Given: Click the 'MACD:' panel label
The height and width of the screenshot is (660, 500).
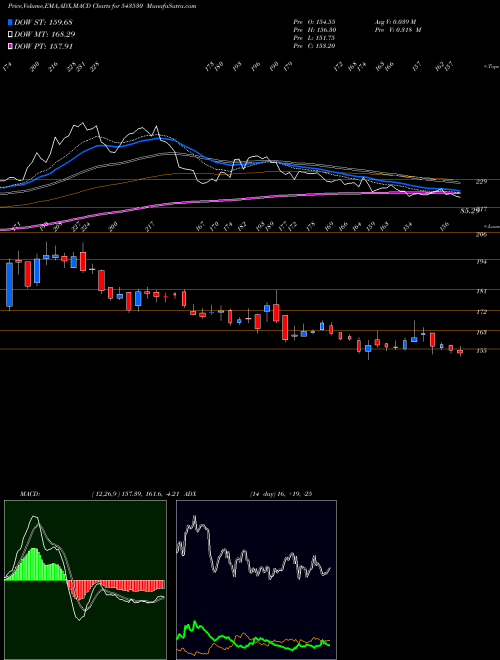Looking at the screenshot, I should [x=30, y=493].
